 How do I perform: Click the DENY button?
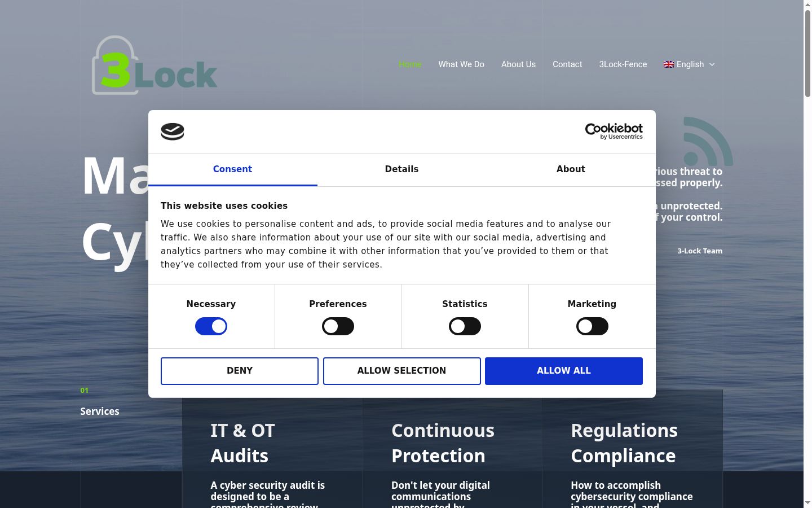pos(240,371)
